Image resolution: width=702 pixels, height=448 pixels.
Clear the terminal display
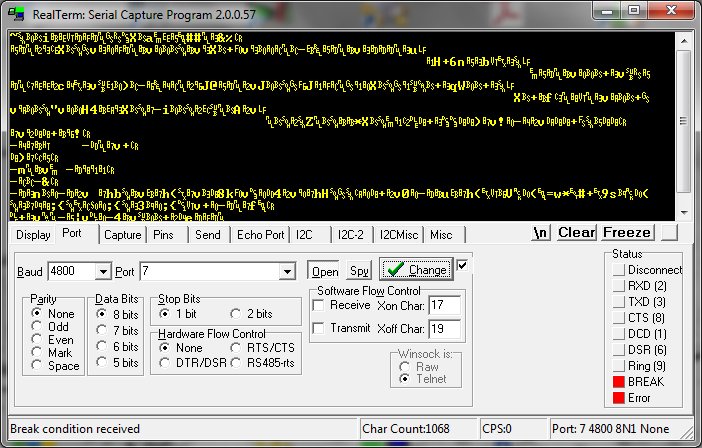click(x=576, y=233)
